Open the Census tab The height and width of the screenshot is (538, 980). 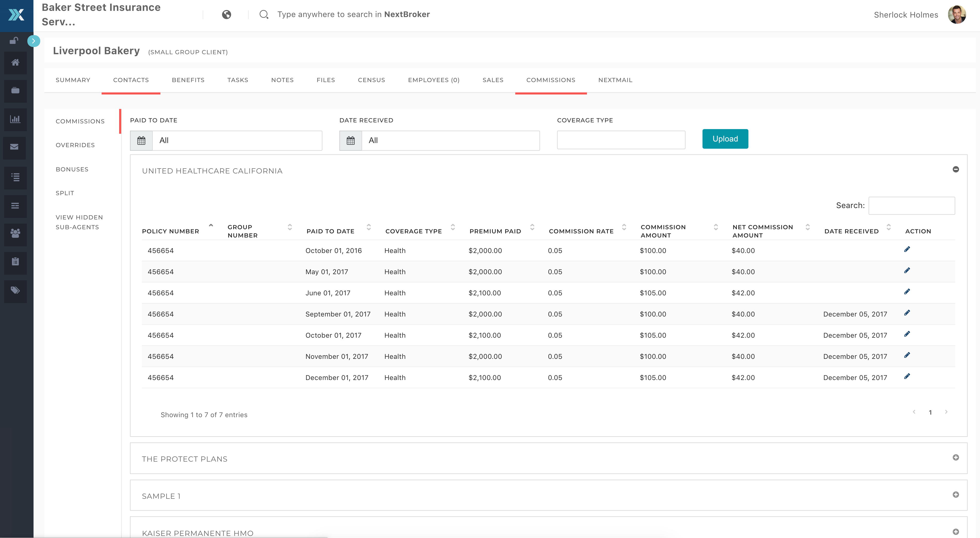371,80
